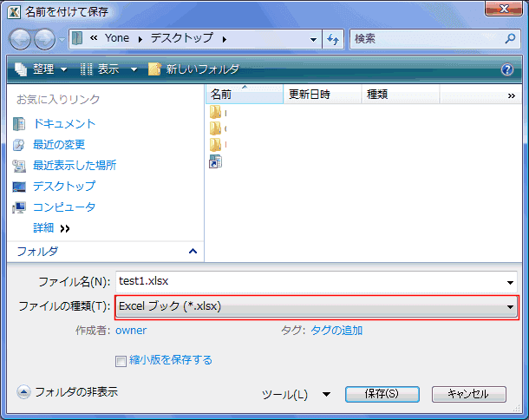Click the デスクトップ monitor icon in the sidebar

click(x=19, y=187)
